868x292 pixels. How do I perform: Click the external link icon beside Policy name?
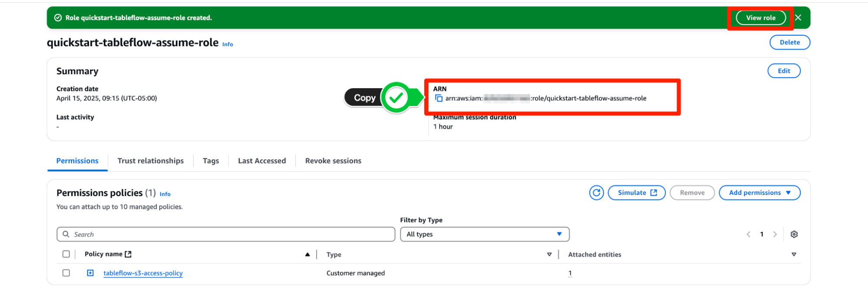click(128, 254)
